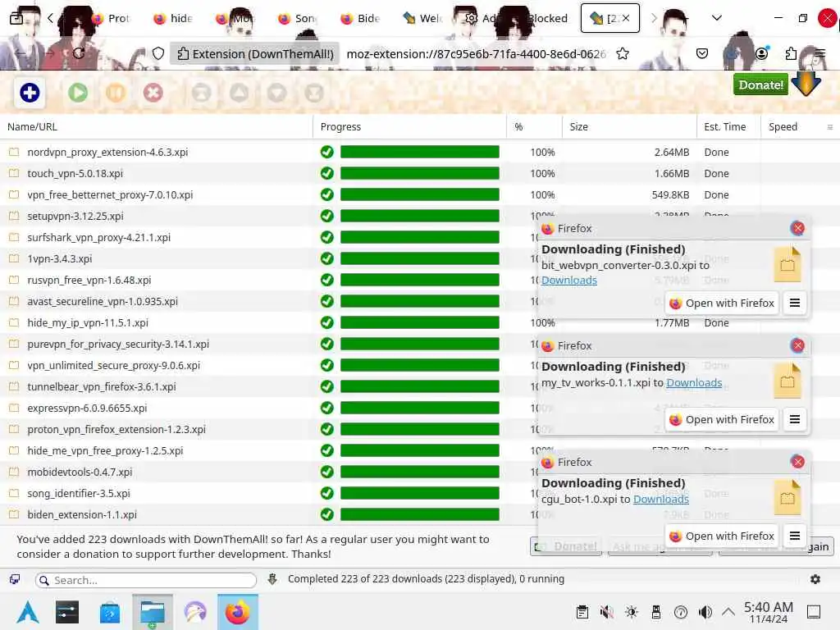Viewport: 840px width, 630px height.
Task: Click the progress bar of biden_extension row
Action: (x=419, y=515)
